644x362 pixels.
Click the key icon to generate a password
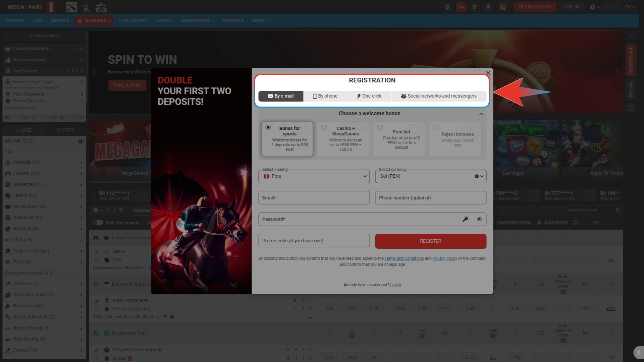[x=465, y=219]
